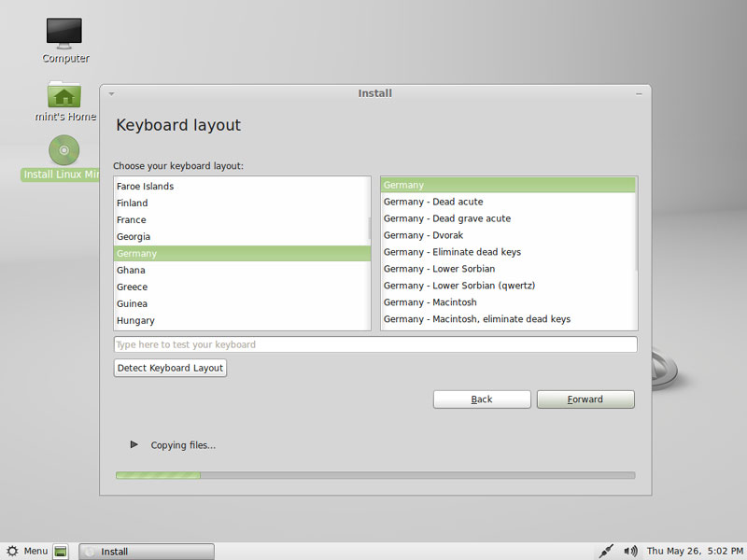The image size is (747, 560).
Task: Select Germany - Eliminate dead keys variant
Action: 508,251
